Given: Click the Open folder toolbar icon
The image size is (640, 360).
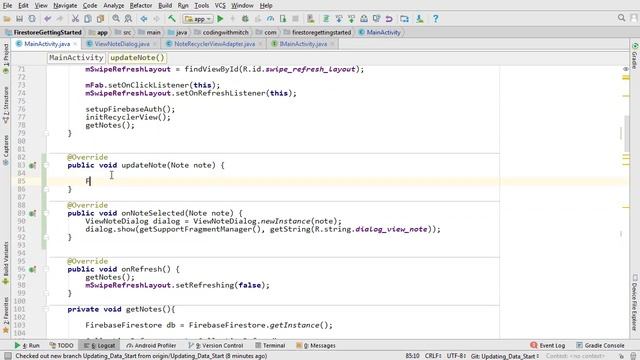Looking at the screenshot, I should coord(7,19).
